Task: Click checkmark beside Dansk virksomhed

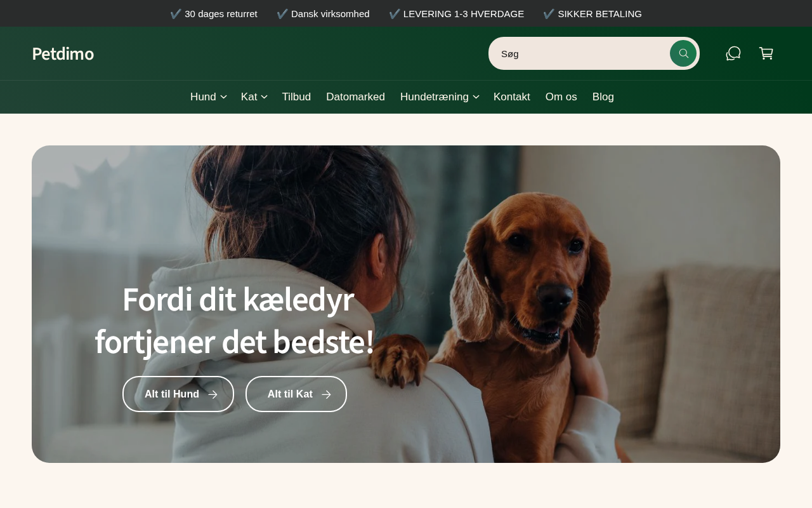Action: pos(282,13)
